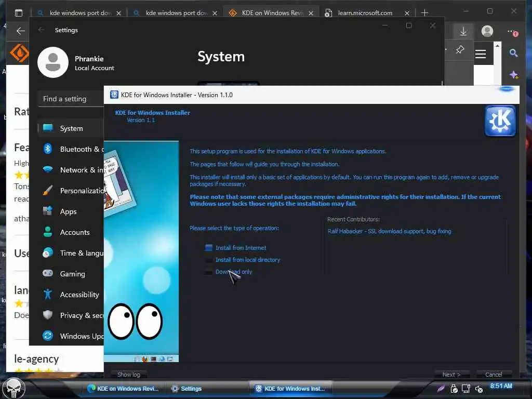Viewport: 532px width, 399px height.
Task: Open Time & language settings
Action: pyautogui.click(x=71, y=253)
